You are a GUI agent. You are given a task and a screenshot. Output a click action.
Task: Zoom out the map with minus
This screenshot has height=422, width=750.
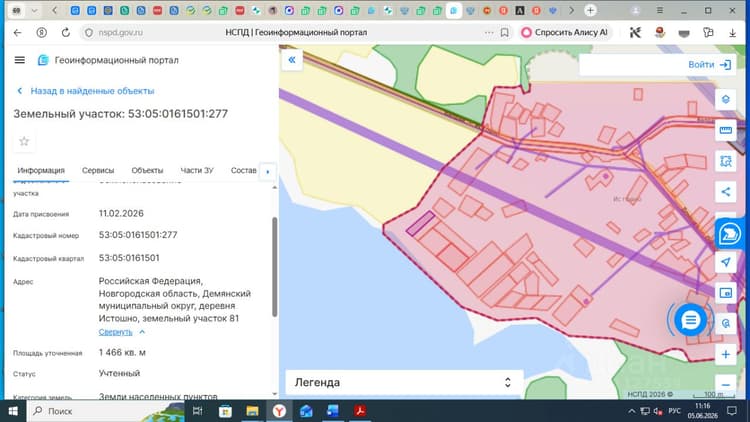pos(726,385)
